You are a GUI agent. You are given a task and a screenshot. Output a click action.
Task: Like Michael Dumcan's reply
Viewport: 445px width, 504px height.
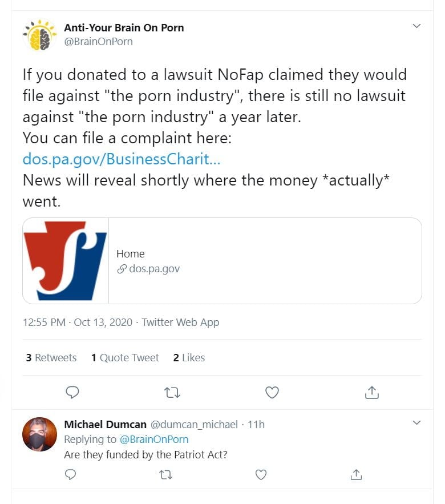click(261, 474)
